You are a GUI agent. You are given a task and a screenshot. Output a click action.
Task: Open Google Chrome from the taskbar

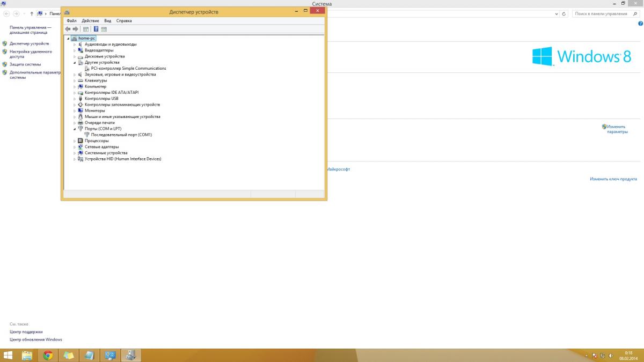(x=48, y=355)
